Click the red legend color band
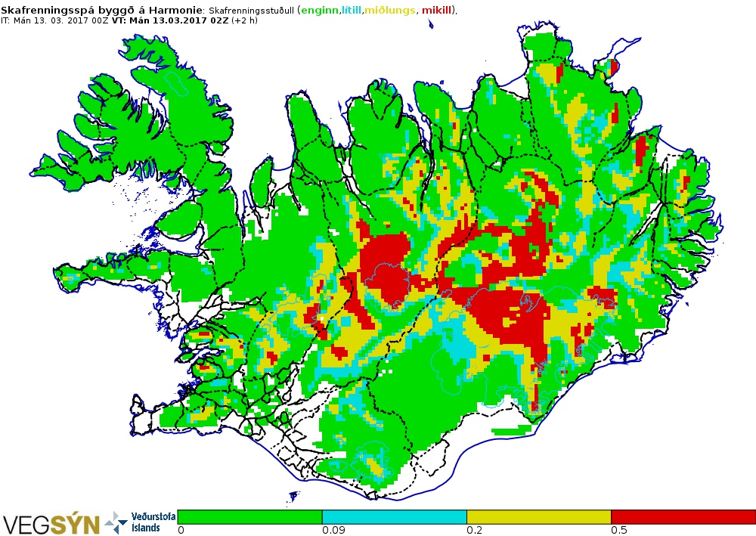The width and height of the screenshot is (756, 536). 683,517
